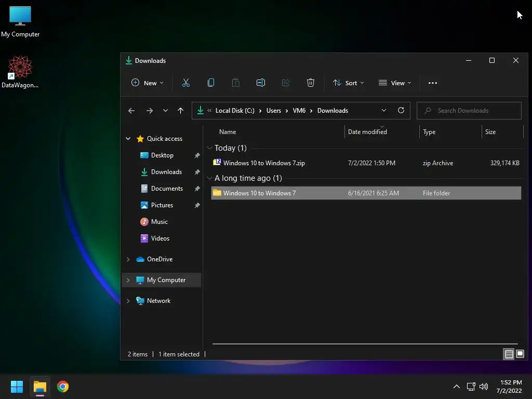Open breadcrumb chevron after Users
Screen dimensions: 532x399
point(287,111)
